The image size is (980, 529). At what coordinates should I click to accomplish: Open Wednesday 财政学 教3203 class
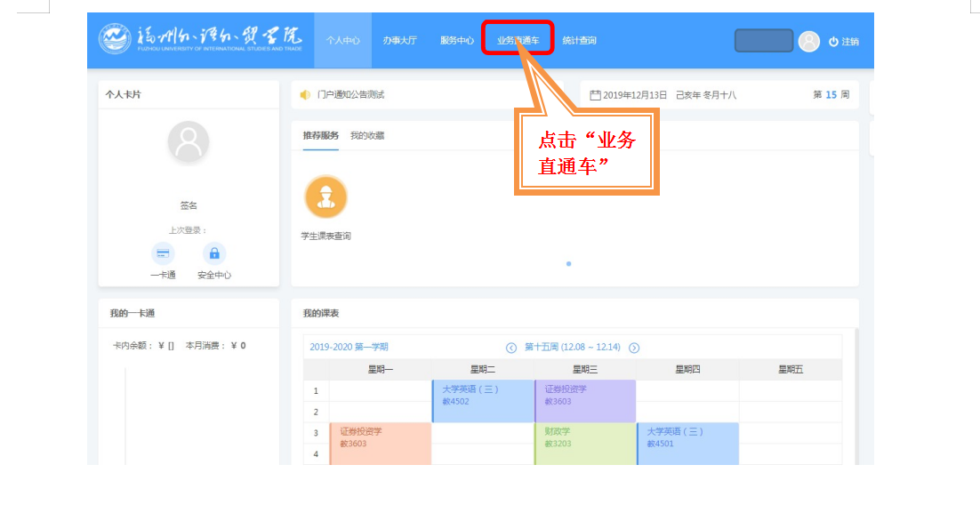pyautogui.click(x=585, y=444)
